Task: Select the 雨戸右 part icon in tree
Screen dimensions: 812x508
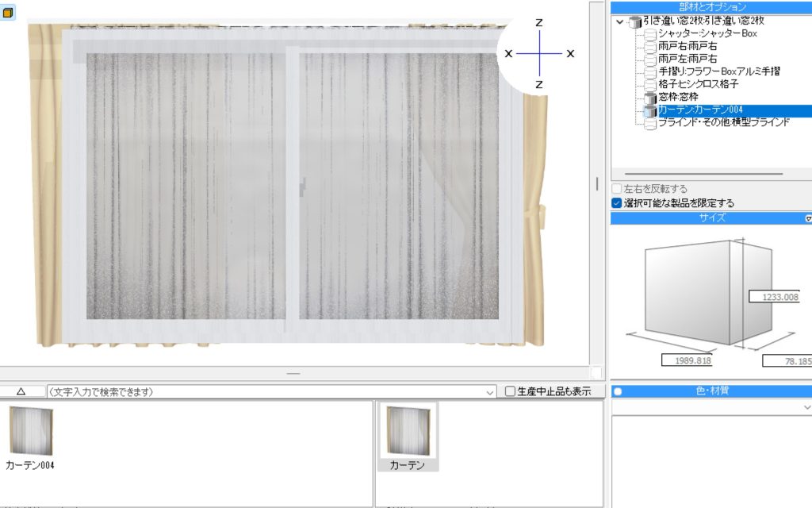Action: (x=650, y=47)
